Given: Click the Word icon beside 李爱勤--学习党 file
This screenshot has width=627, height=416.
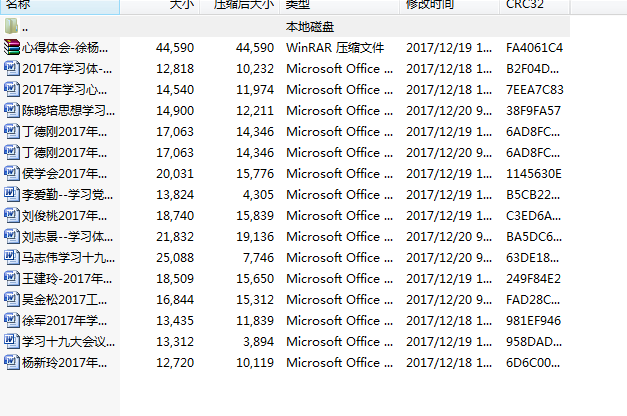Looking at the screenshot, I should click(11, 194).
